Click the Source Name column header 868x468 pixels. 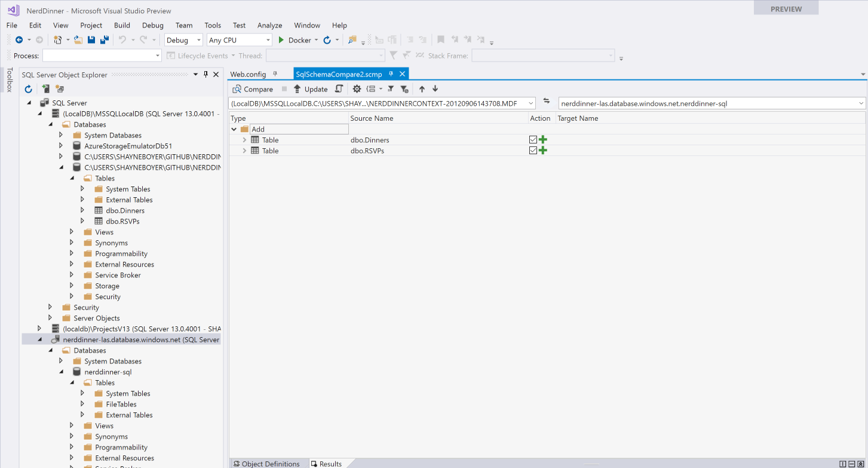pyautogui.click(x=372, y=118)
